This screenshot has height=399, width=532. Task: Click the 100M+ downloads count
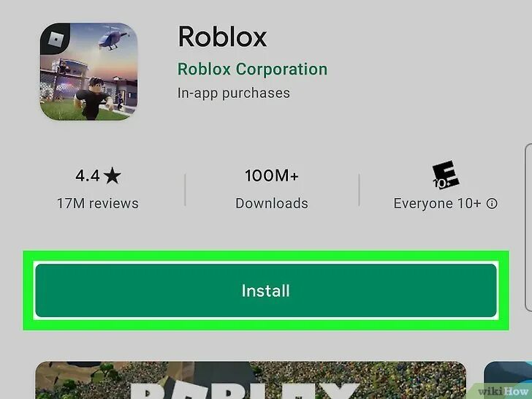(x=272, y=175)
